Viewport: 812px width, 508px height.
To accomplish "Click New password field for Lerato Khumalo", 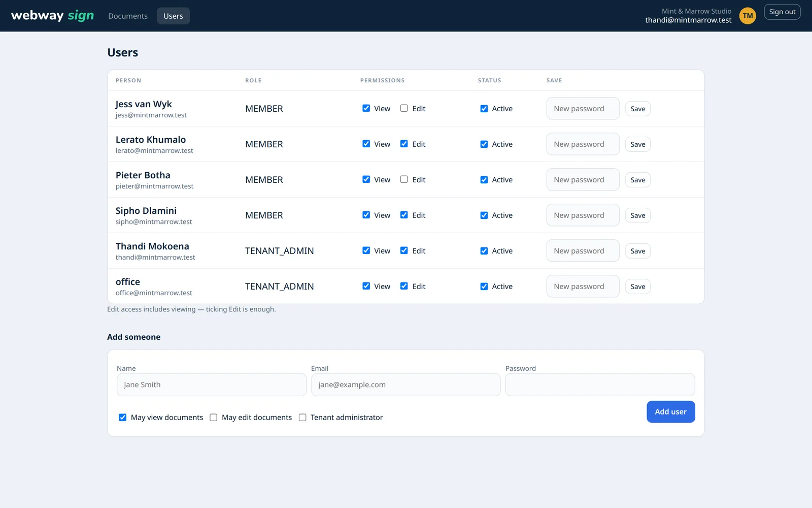I will [x=583, y=144].
